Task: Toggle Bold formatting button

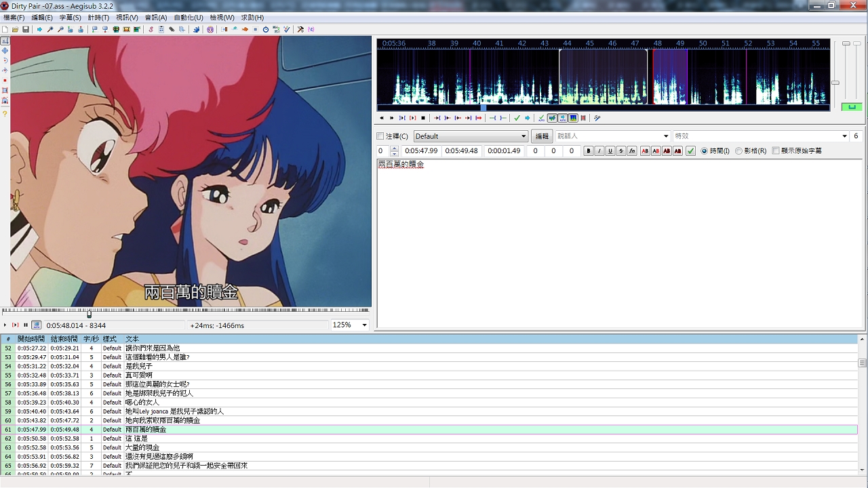Action: coord(588,151)
